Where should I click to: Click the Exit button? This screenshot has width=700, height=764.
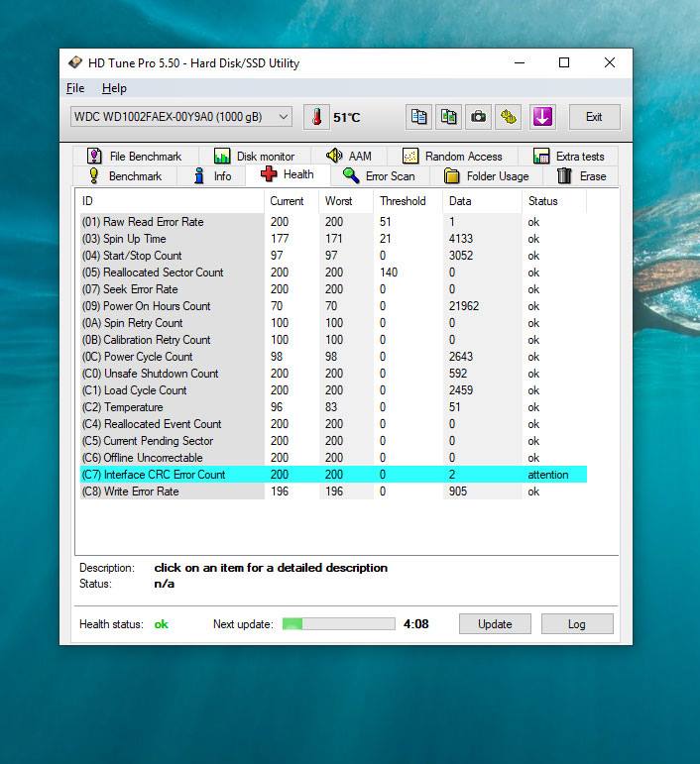point(594,117)
